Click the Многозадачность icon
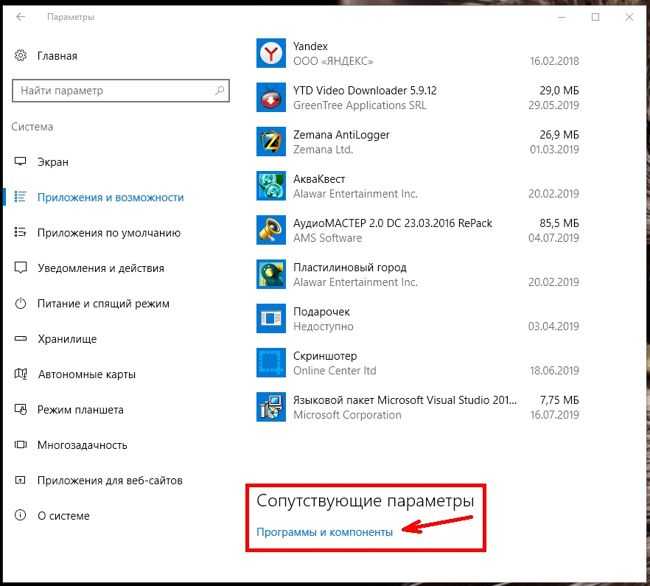This screenshot has height=586, width=650. 20,445
